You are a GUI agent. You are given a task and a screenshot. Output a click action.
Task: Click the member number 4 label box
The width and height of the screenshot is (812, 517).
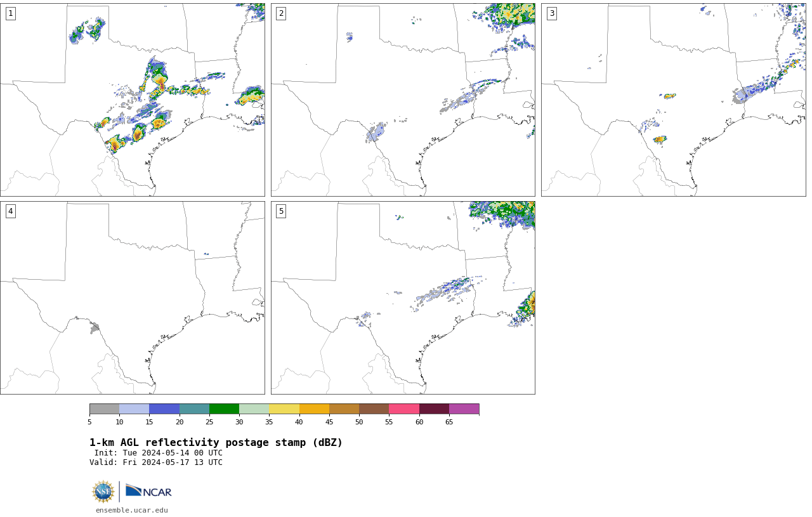pos(11,211)
